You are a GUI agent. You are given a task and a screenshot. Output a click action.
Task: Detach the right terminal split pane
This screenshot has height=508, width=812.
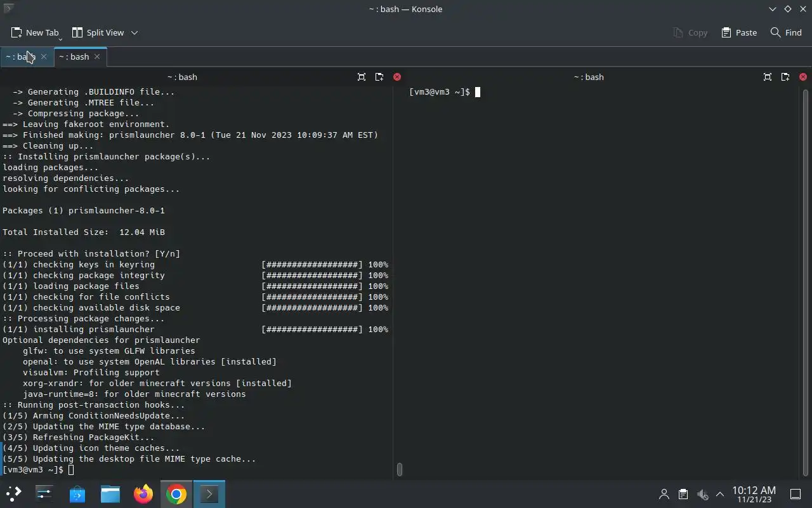point(785,77)
